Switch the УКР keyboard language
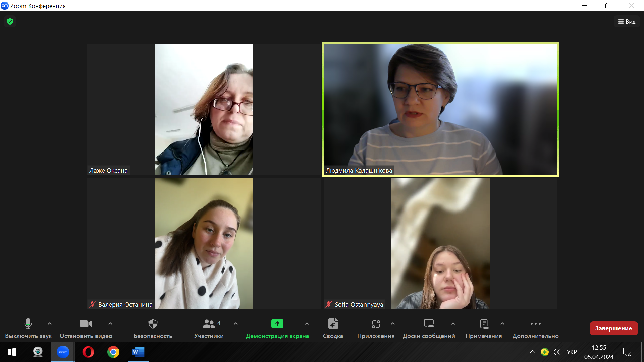This screenshot has height=362, width=644. (572, 352)
